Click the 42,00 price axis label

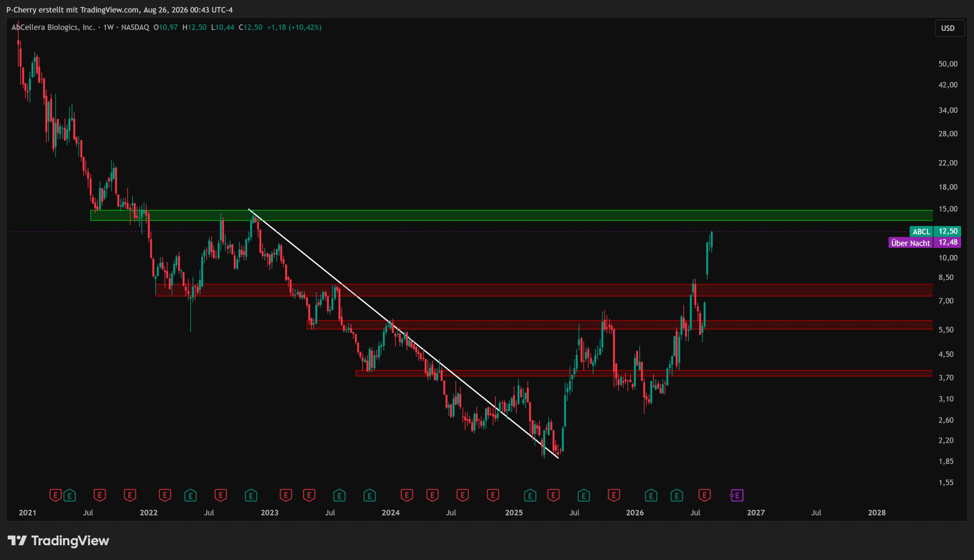(x=948, y=84)
